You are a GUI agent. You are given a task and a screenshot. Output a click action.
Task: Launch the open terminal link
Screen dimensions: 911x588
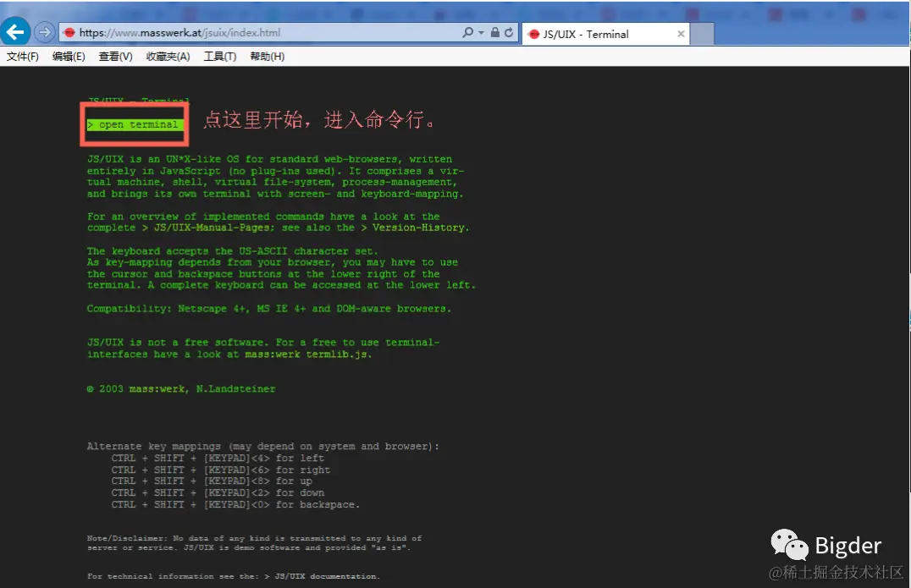pos(135,124)
